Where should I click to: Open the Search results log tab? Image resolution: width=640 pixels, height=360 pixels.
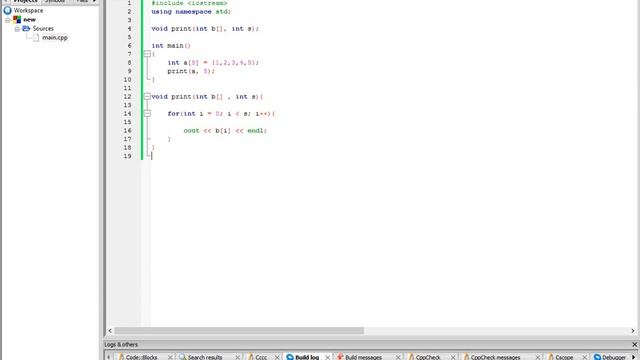point(205,357)
